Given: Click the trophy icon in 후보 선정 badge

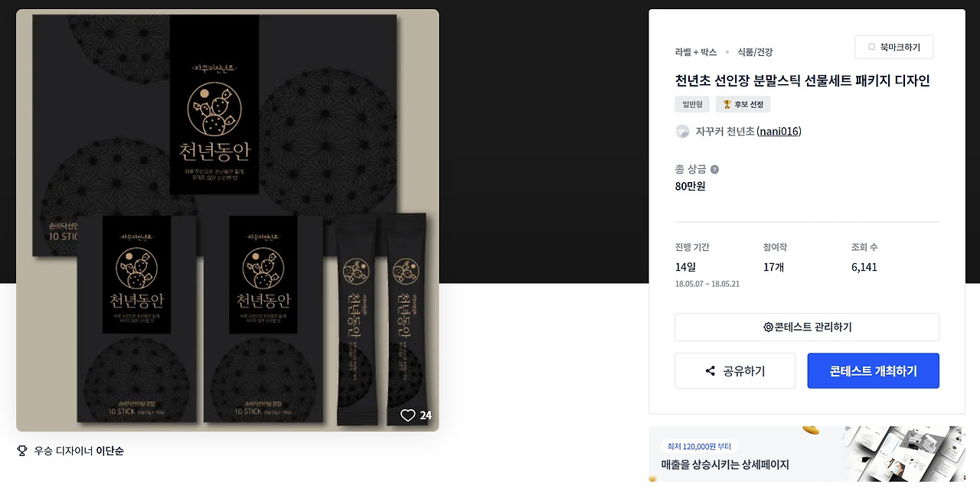Looking at the screenshot, I should point(727,105).
